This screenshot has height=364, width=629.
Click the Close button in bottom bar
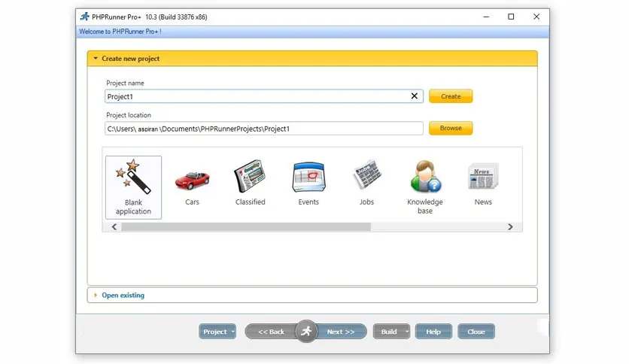click(476, 332)
